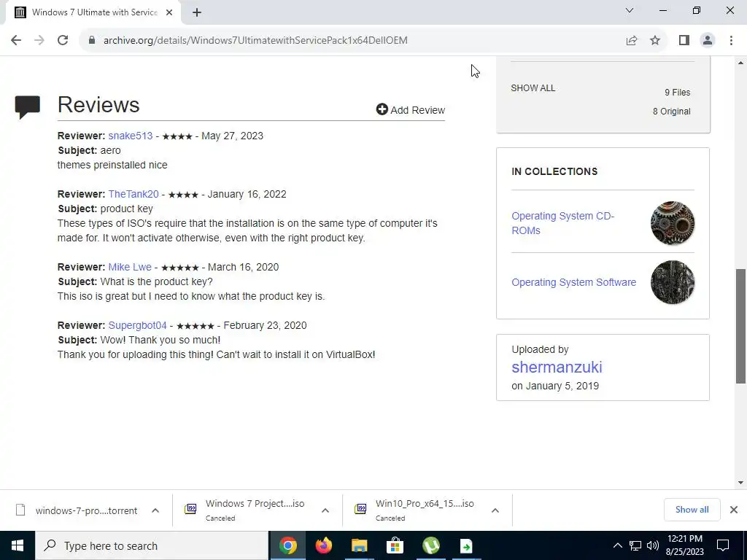
Task: Click Add Review link
Action: coord(411,110)
